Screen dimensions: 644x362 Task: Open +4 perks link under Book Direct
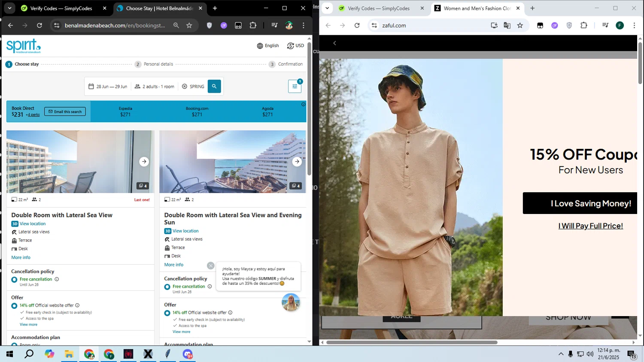coord(33,115)
